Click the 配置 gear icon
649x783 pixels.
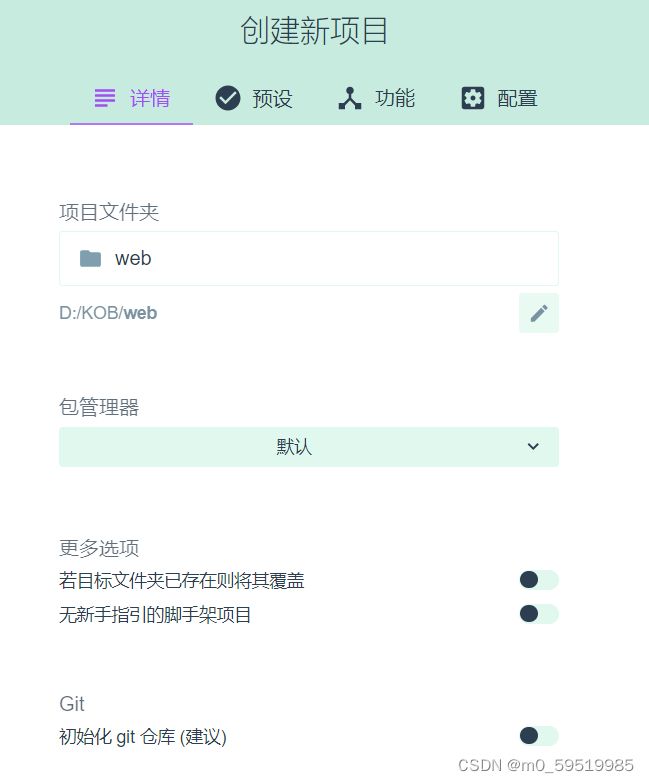[x=472, y=98]
